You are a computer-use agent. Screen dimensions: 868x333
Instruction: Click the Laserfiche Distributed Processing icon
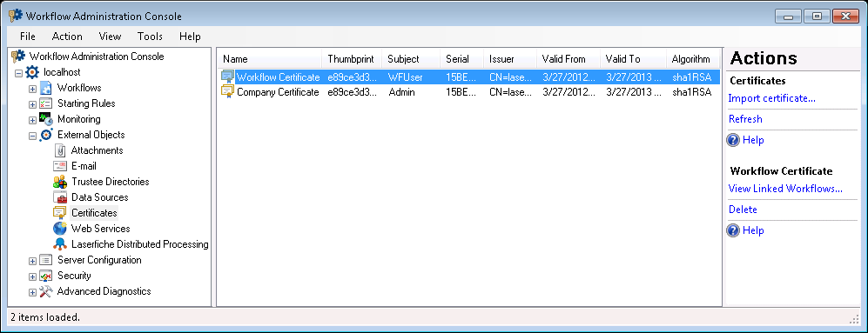pos(60,244)
